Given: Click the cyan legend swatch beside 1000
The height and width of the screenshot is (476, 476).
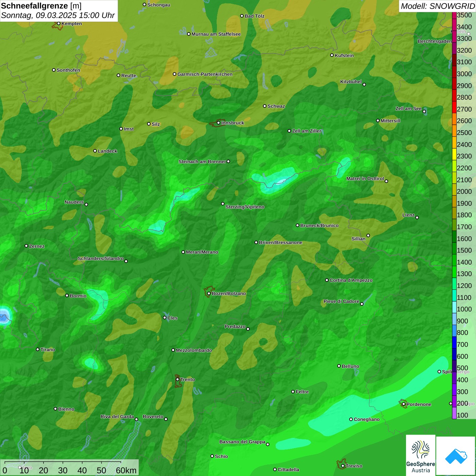Looking at the screenshot, I should [x=454, y=308].
